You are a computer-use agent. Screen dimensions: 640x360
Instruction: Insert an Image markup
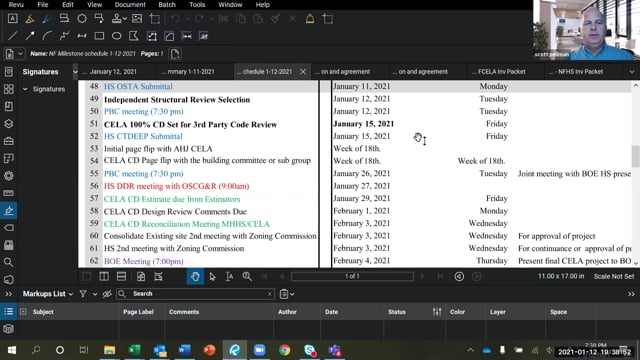click(x=137, y=19)
